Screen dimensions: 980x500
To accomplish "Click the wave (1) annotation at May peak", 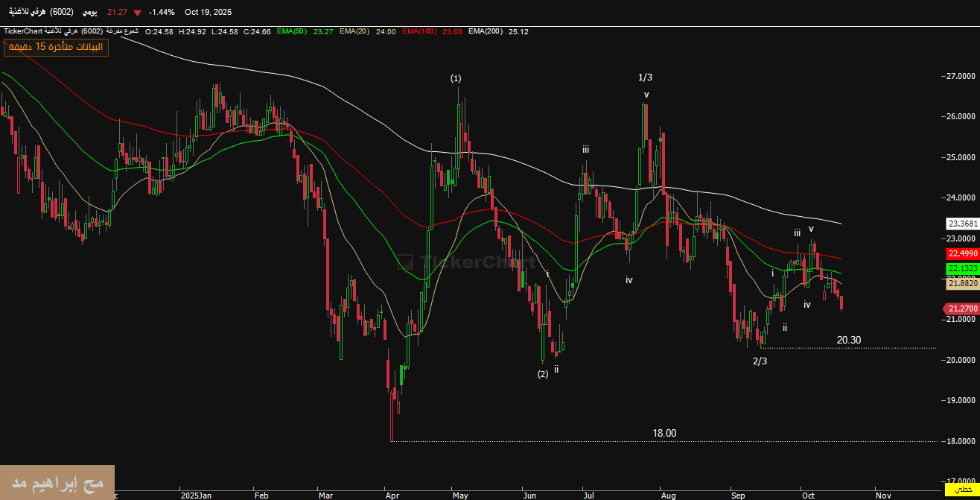I will click(x=456, y=78).
